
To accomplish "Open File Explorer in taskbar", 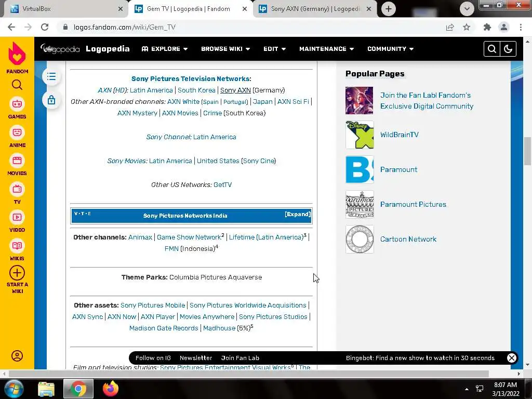I will pos(46,389).
